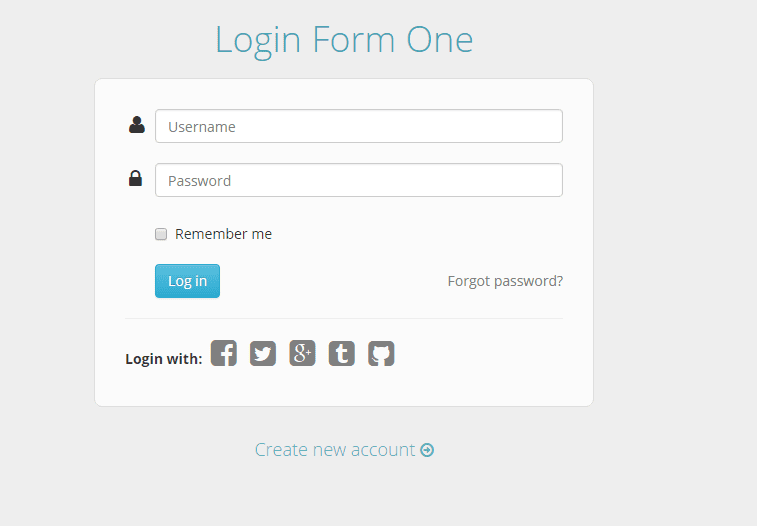Viewport: 757px width, 526px height.
Task: Click the Remember me label text
Action: [x=223, y=234]
